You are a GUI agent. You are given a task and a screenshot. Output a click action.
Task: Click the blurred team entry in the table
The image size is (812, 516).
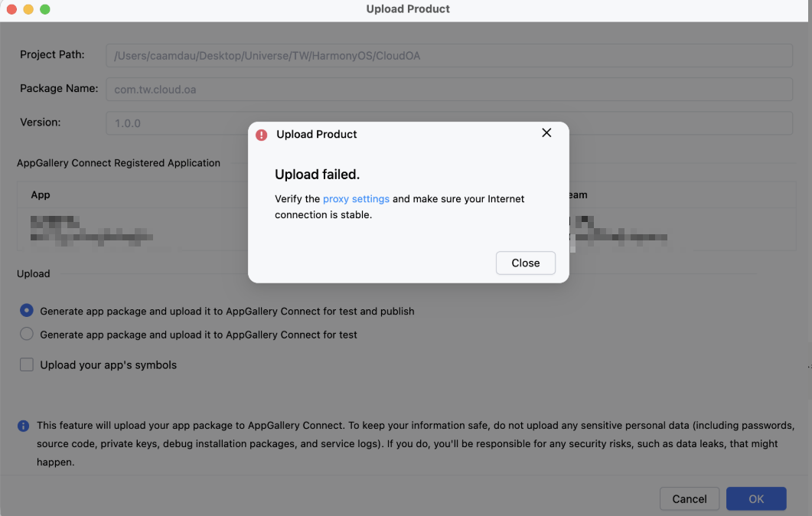[x=618, y=230]
